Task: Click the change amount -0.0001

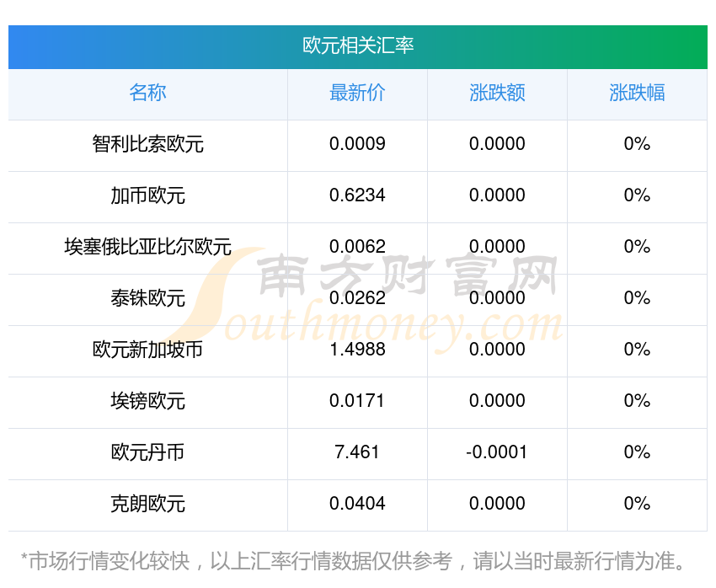Action: click(497, 452)
